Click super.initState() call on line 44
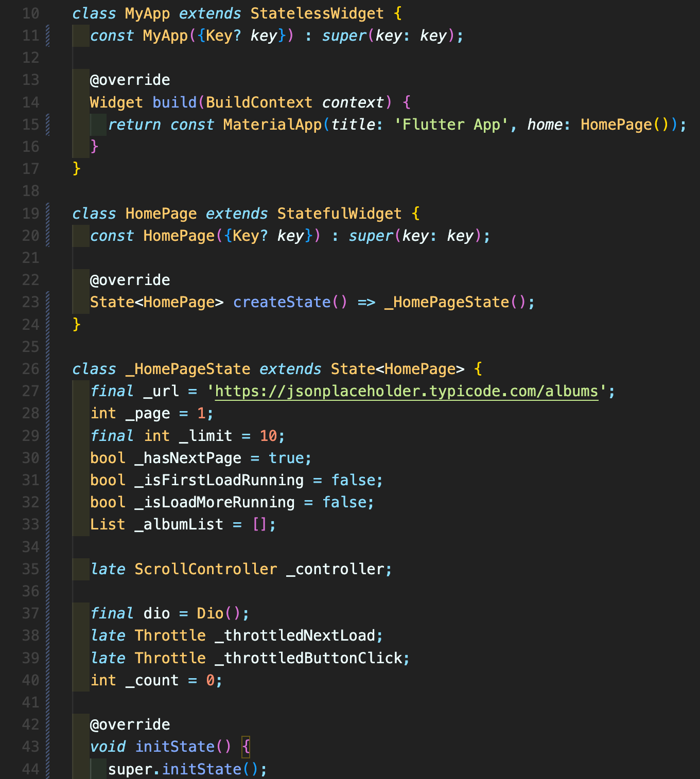 pyautogui.click(x=183, y=769)
